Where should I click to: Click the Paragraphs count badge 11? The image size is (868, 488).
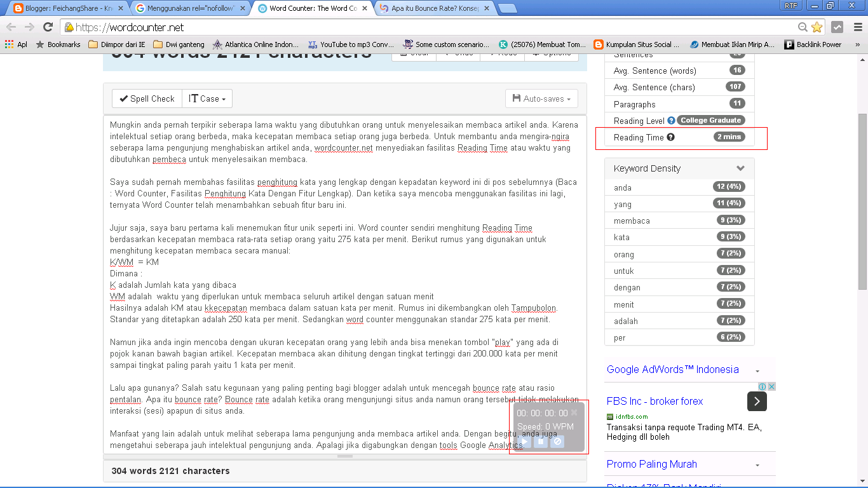(737, 104)
